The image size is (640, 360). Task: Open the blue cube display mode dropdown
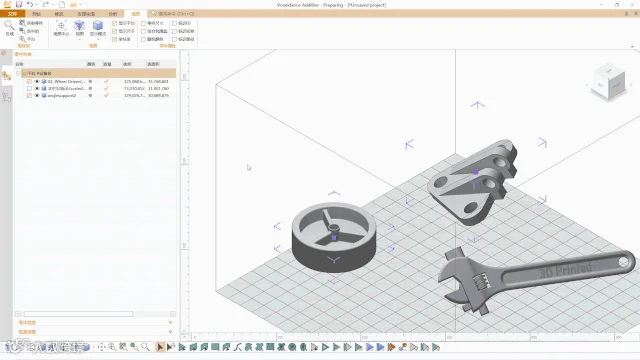98,29
